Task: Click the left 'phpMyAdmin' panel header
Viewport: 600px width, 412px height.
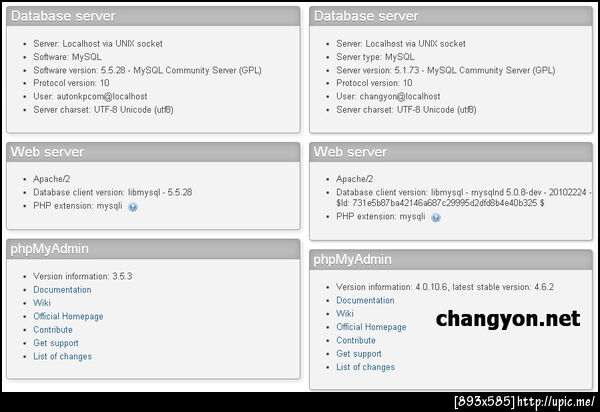Action: [x=153, y=249]
